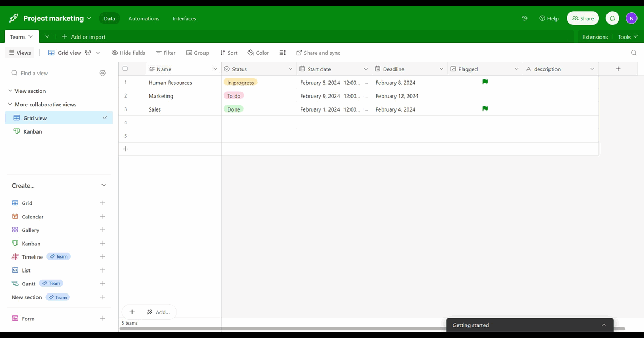Click the rocket base icon

coord(13,18)
